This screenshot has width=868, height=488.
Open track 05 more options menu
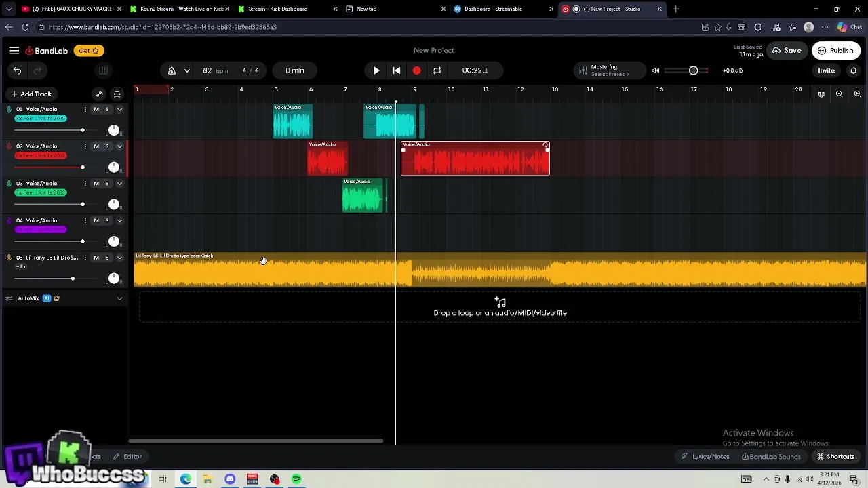pos(85,258)
